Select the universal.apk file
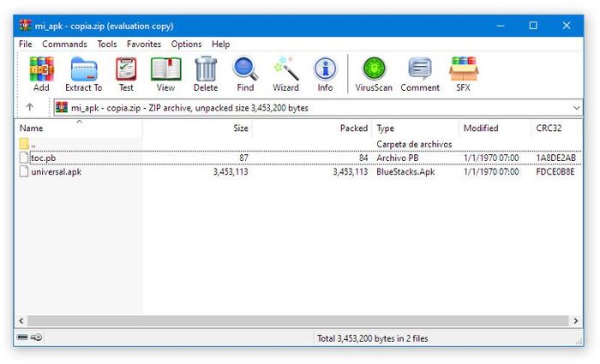Image resolution: width=600 pixels, height=364 pixels. click(x=56, y=172)
